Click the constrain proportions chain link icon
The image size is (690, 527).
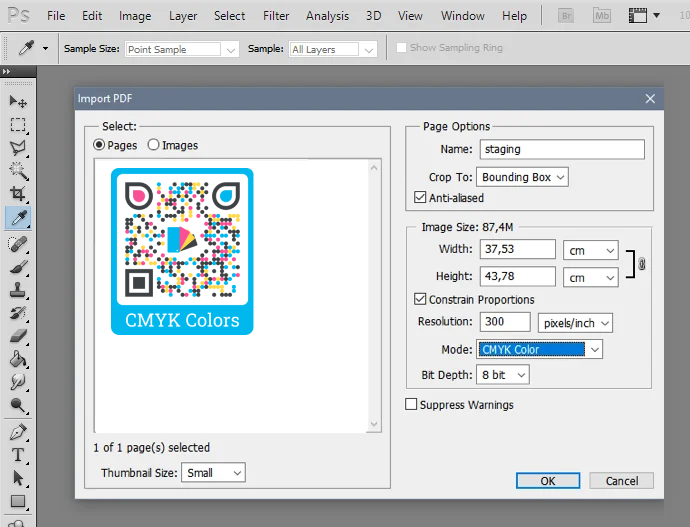point(642,264)
